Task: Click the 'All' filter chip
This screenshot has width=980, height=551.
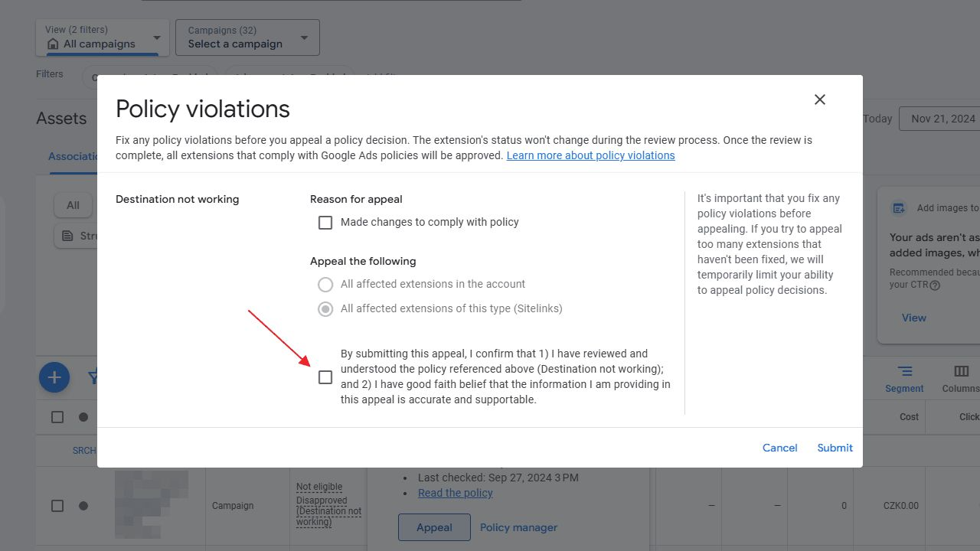Action: [x=73, y=205]
